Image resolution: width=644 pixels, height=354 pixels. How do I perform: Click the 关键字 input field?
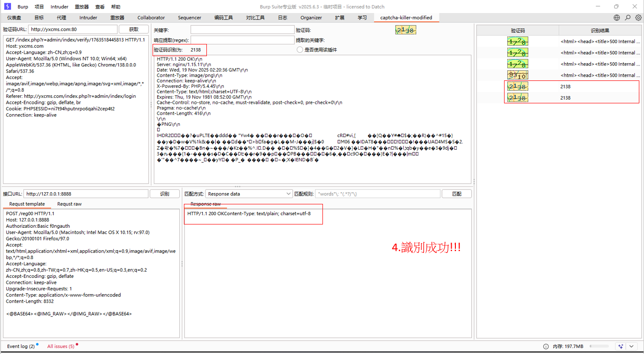[242, 29]
